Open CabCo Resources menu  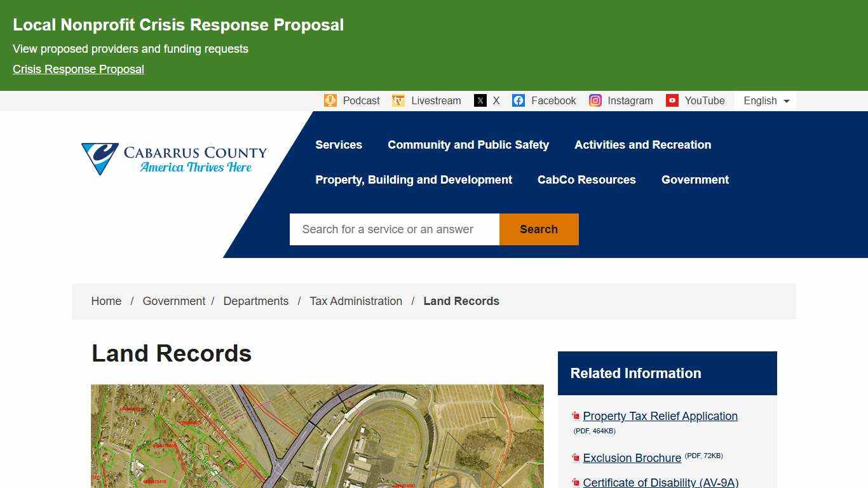click(x=587, y=180)
